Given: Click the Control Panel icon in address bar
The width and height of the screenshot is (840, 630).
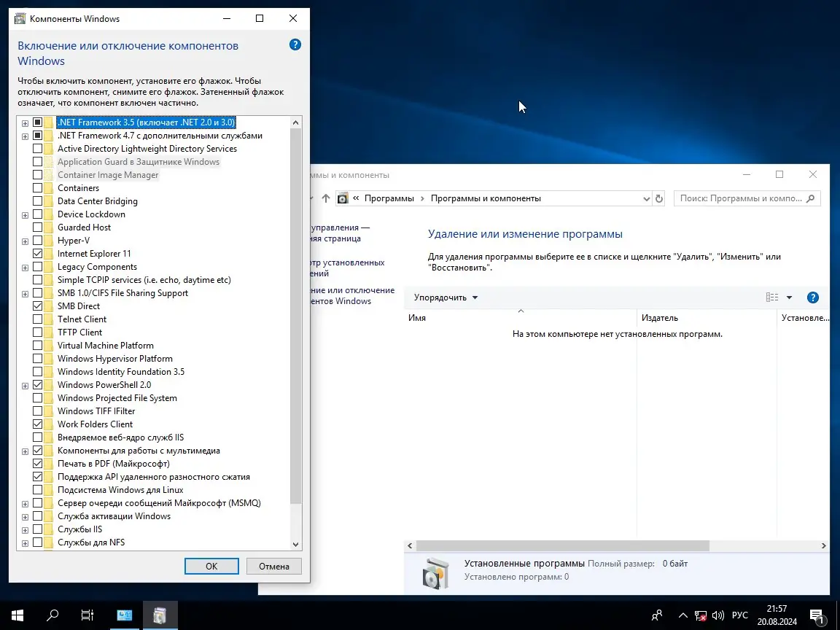Looking at the screenshot, I should 343,198.
